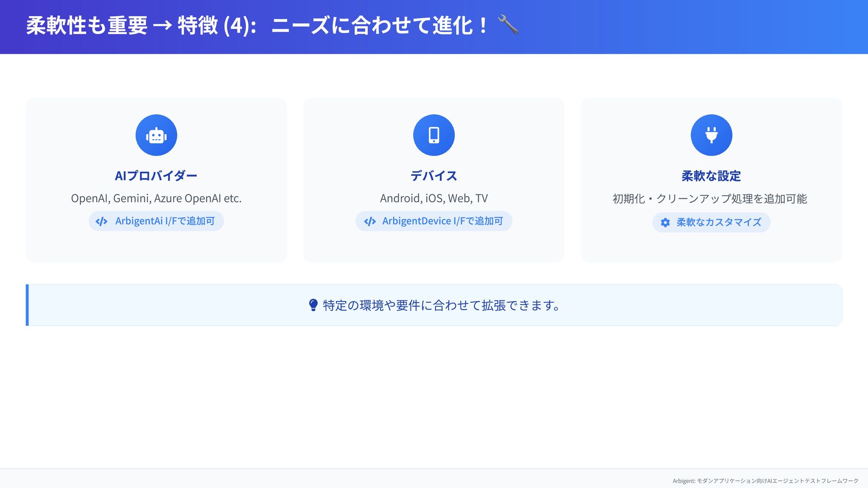
Task: Select the 柔軟な設定 heading
Action: click(711, 176)
